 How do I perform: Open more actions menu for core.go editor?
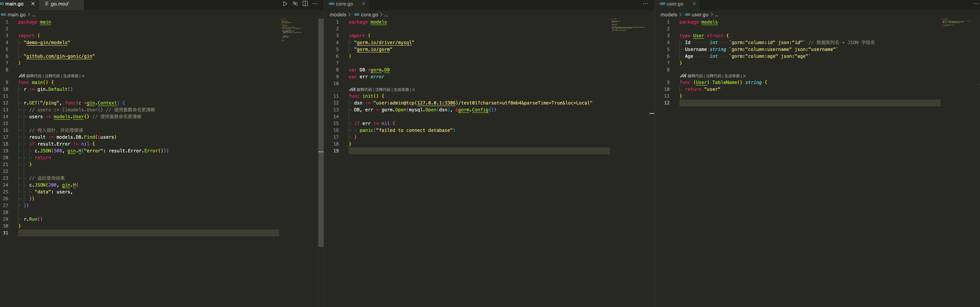(x=646, y=4)
